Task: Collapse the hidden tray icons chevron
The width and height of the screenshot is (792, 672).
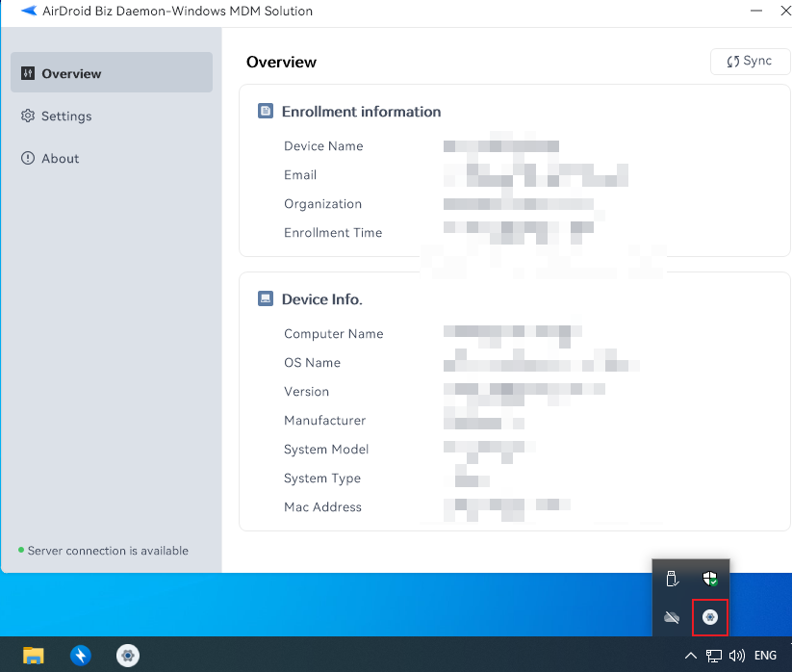Action: [x=691, y=656]
